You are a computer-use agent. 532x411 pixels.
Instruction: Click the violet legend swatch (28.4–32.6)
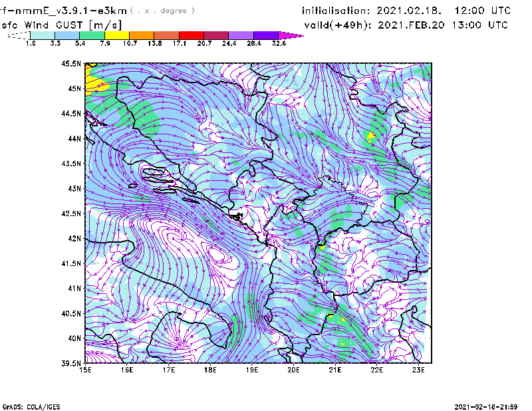[x=266, y=35]
